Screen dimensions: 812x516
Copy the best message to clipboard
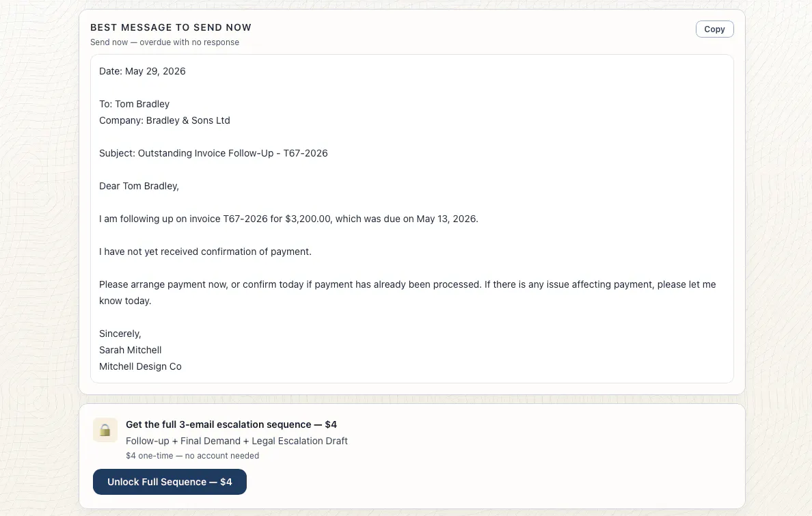714,29
